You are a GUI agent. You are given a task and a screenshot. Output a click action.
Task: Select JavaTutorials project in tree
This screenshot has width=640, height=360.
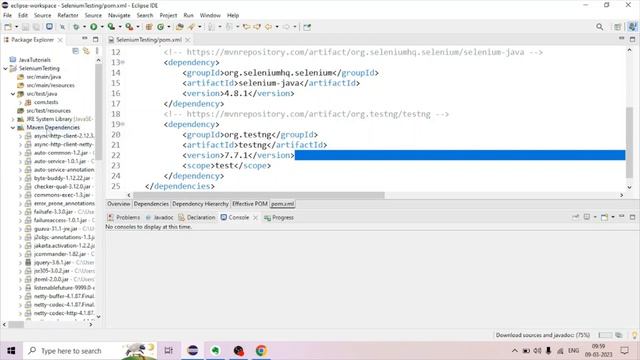tap(34, 60)
